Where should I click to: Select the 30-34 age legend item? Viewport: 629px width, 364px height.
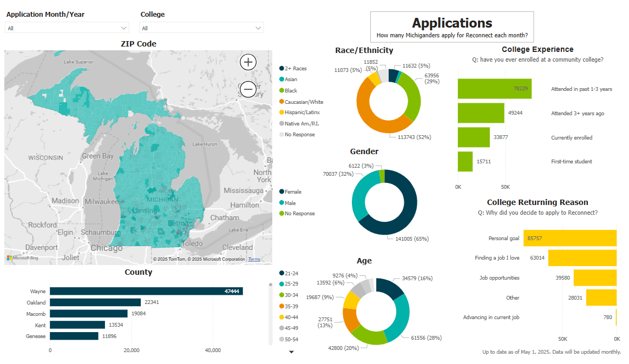(x=289, y=295)
